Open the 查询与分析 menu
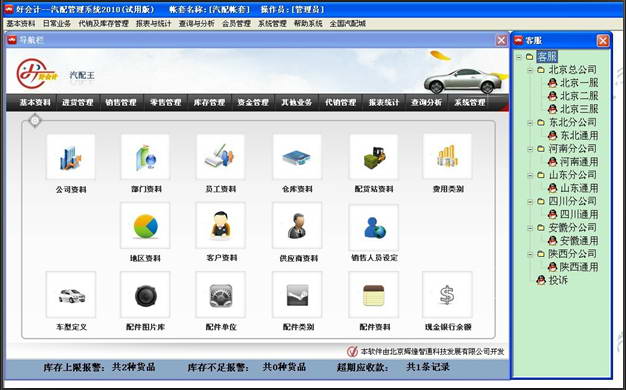 click(196, 24)
